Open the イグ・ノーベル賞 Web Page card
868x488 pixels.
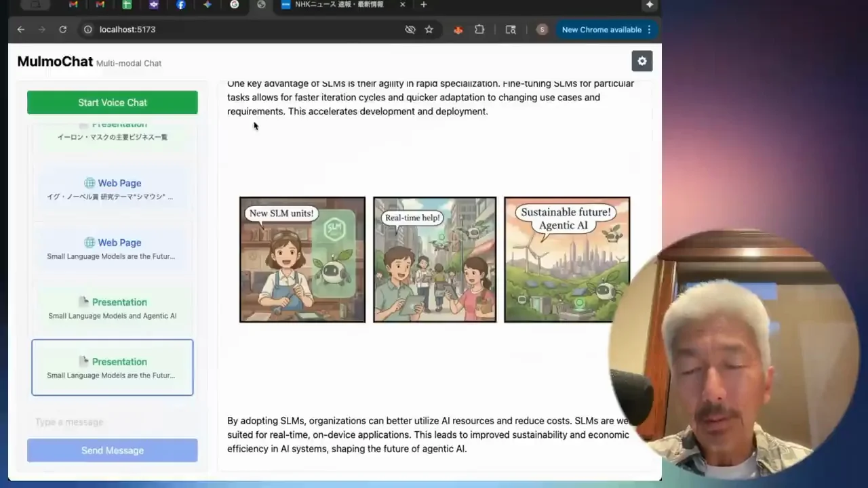click(113, 189)
